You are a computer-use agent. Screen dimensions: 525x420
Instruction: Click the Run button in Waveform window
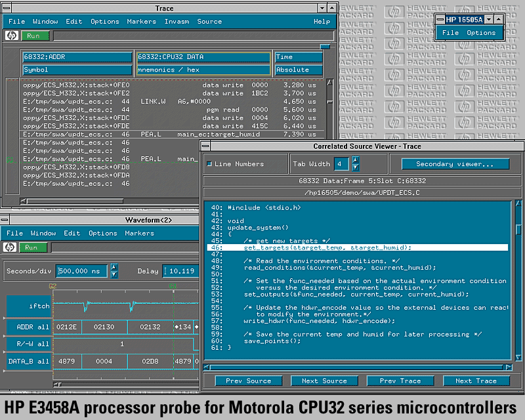click(33, 247)
